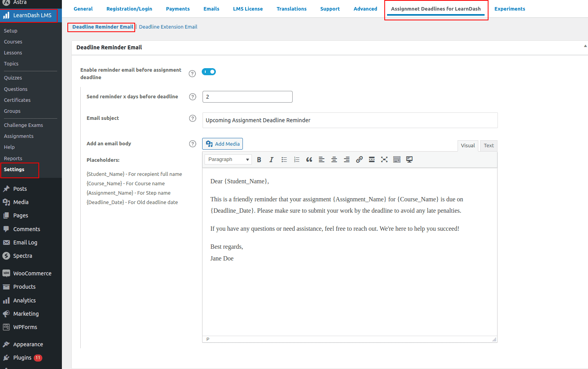Open the Paragraph format dropdown
588x369 pixels.
[x=228, y=159]
